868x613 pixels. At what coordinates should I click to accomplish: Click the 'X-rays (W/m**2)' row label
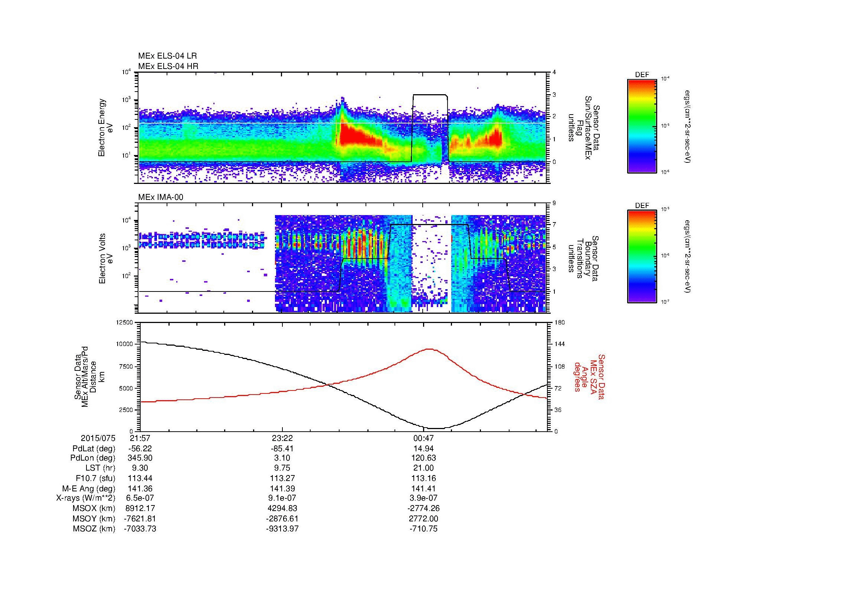(x=85, y=498)
